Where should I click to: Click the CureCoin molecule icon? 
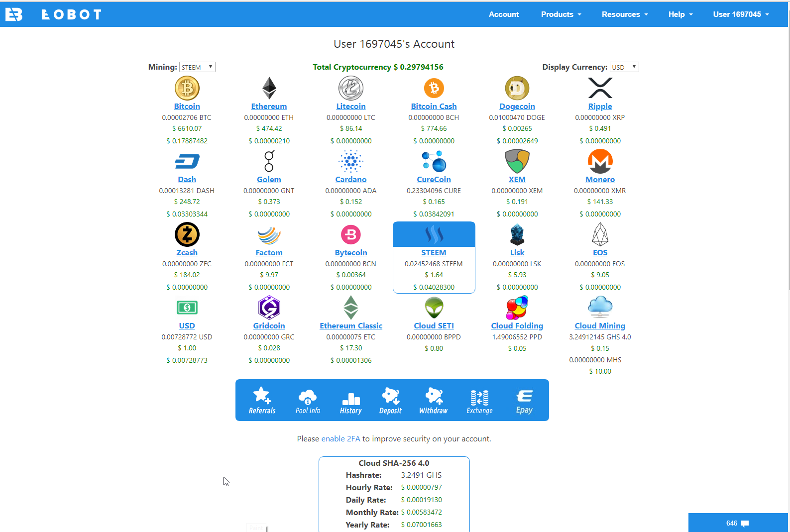(434, 161)
